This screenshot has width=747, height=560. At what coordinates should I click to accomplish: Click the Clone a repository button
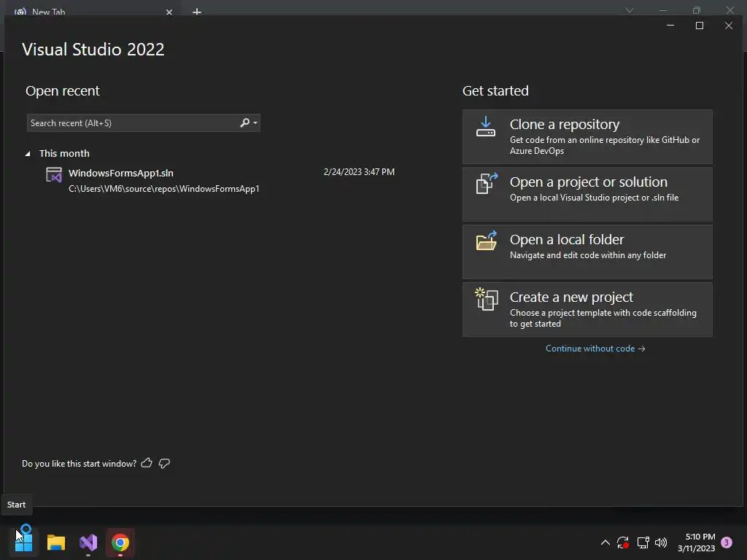point(587,137)
